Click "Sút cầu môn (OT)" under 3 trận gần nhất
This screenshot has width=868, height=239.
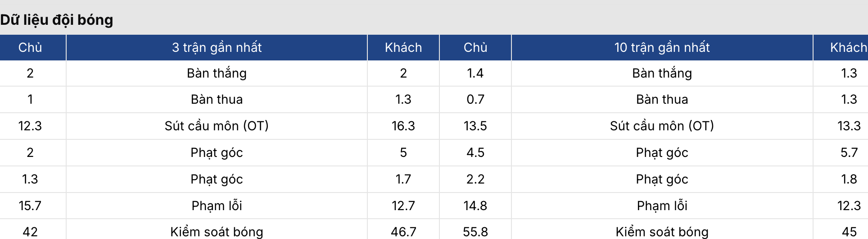(x=217, y=126)
